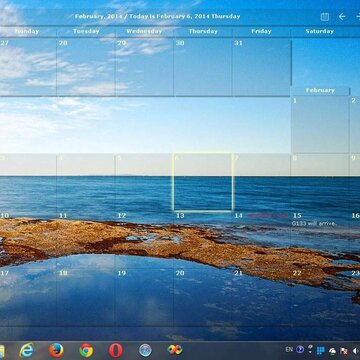Open the 'G133 will arrive.' event note

(314, 224)
